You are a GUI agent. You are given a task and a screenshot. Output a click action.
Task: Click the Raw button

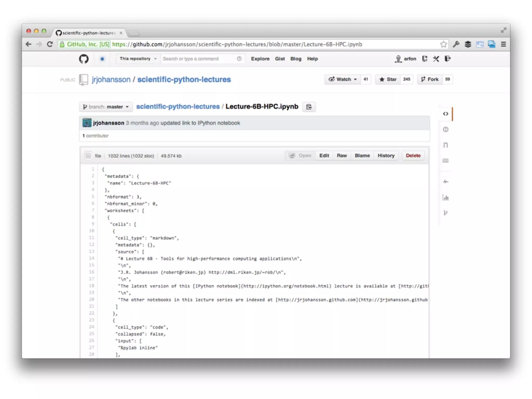pyautogui.click(x=342, y=156)
